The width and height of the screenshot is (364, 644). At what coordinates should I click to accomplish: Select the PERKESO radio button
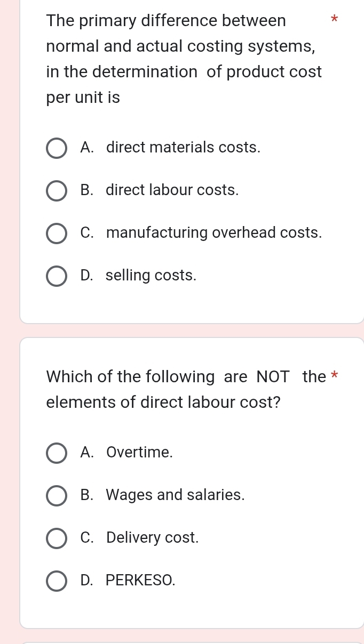click(x=57, y=581)
